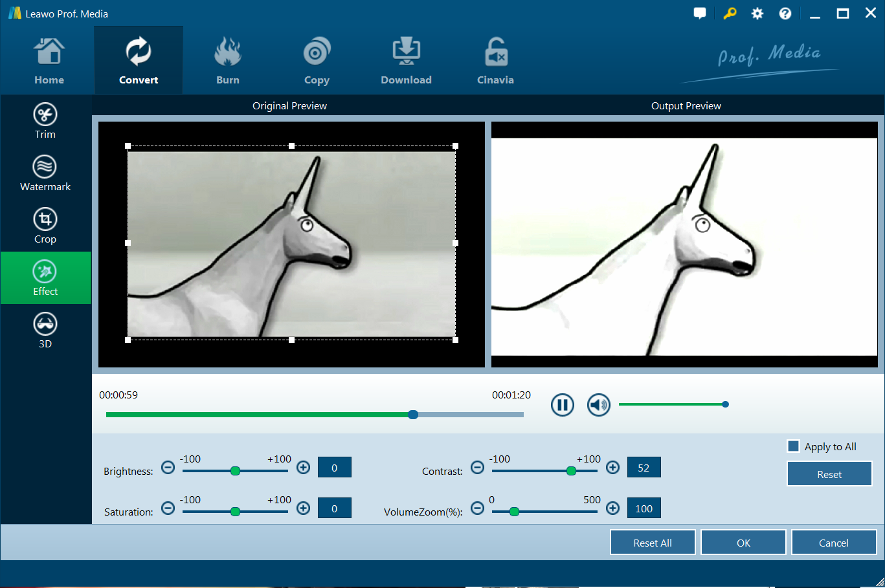Select the Effect tab in sidebar
This screenshot has height=588, width=885.
pyautogui.click(x=45, y=278)
